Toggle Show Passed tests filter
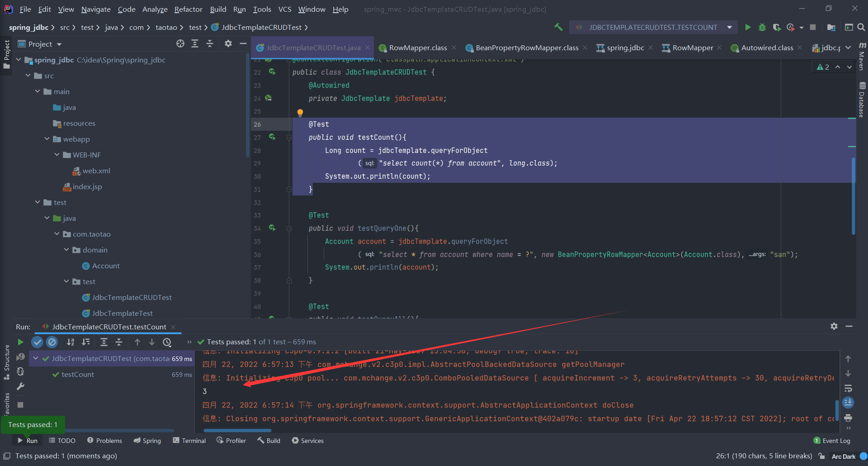 pos(37,342)
